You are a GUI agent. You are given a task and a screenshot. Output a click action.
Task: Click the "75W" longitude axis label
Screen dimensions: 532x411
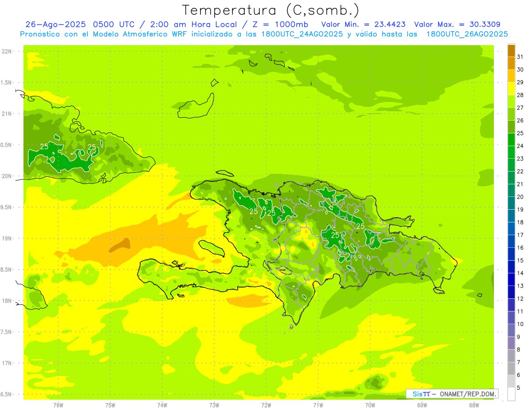pos(110,405)
